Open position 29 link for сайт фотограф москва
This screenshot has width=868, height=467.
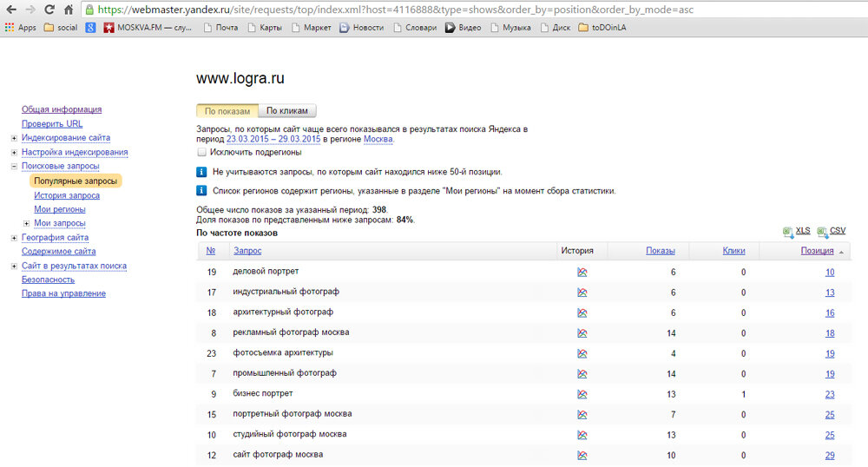(x=830, y=456)
